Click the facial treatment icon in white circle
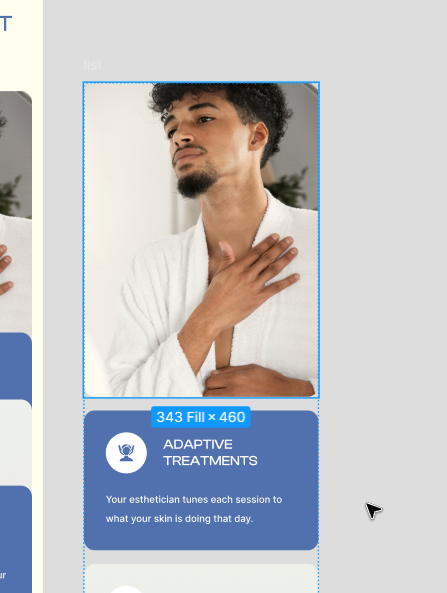 tap(126, 453)
